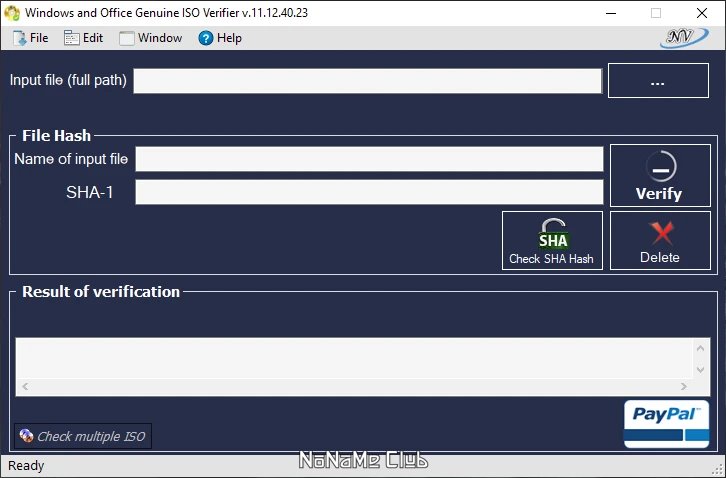Viewport: 726px width, 478px height.
Task: Close the ISO Verifier window
Action: coord(702,13)
